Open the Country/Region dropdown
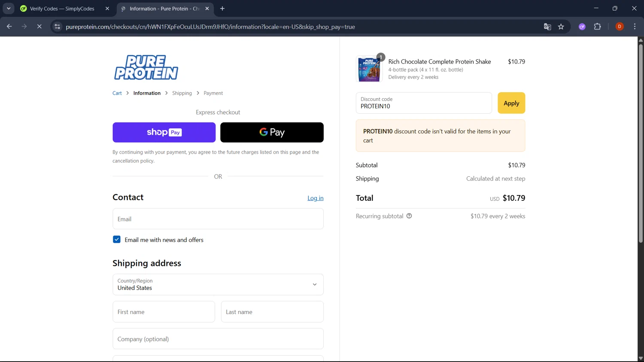Viewport: 644px width, 362px height. click(x=218, y=284)
